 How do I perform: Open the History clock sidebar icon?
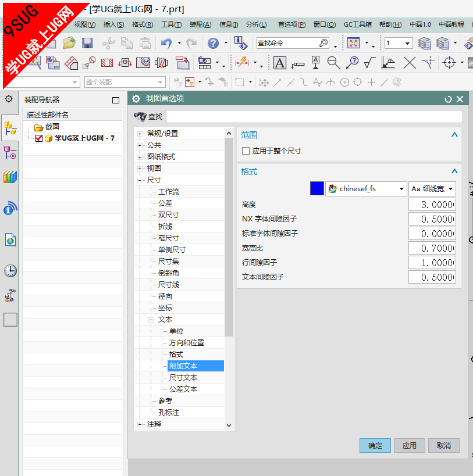click(10, 270)
